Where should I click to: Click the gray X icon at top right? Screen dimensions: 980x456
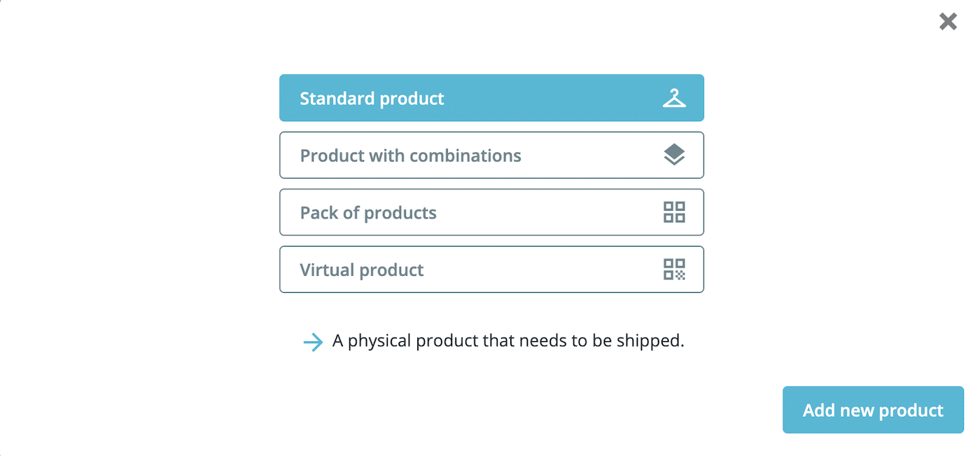(x=948, y=22)
